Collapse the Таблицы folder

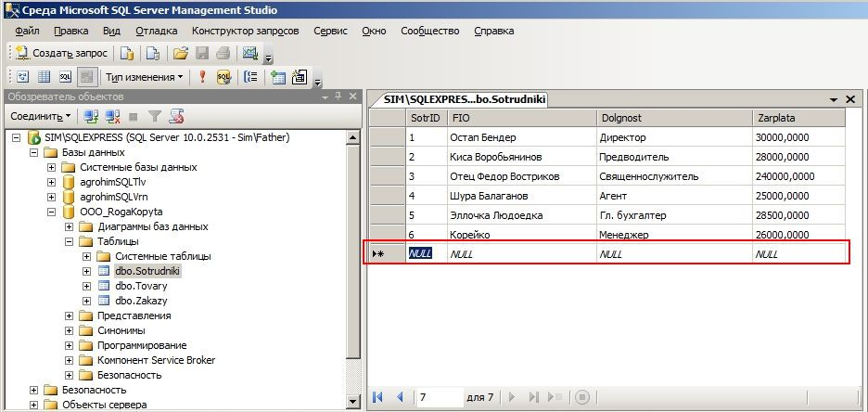(70, 241)
